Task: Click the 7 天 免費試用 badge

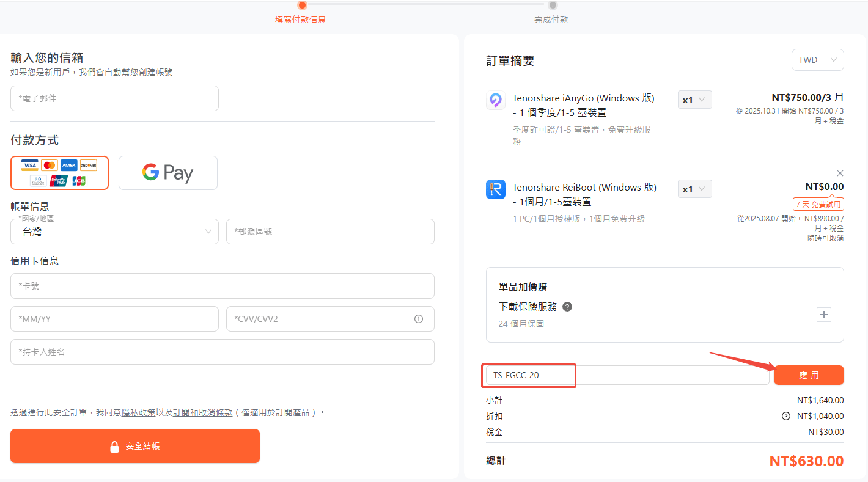Action: (x=818, y=204)
